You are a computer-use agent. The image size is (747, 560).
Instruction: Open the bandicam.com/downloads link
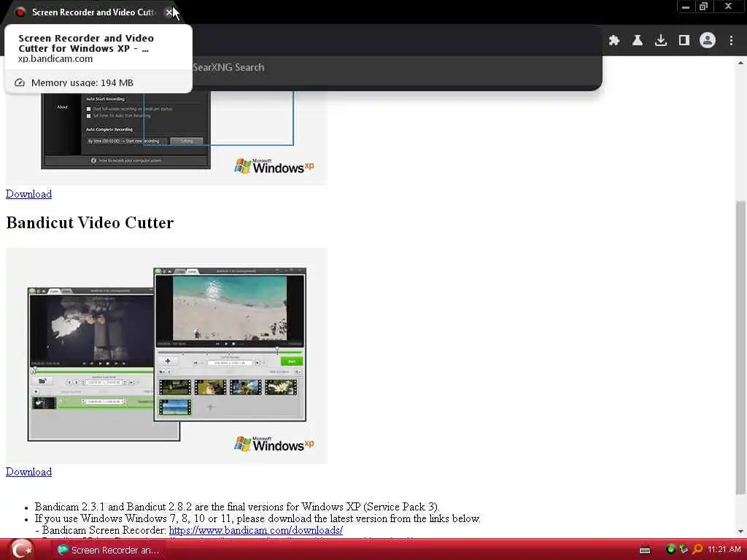point(256,530)
